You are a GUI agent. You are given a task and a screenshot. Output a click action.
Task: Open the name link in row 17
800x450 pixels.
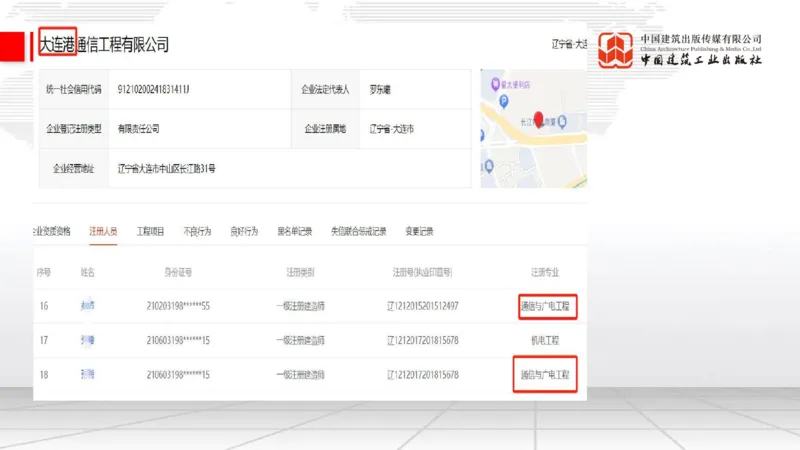point(88,340)
